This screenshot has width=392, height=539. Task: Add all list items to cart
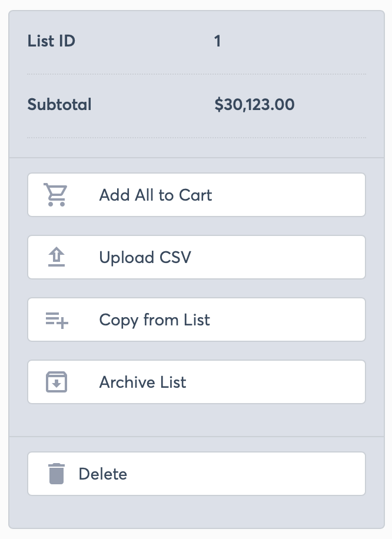click(x=197, y=195)
